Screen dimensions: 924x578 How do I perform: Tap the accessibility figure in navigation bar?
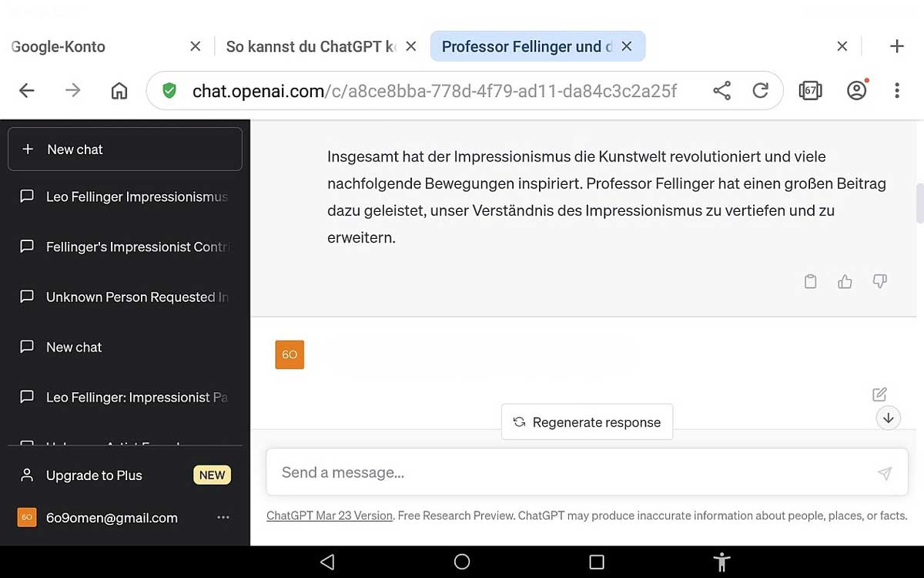[721, 562]
